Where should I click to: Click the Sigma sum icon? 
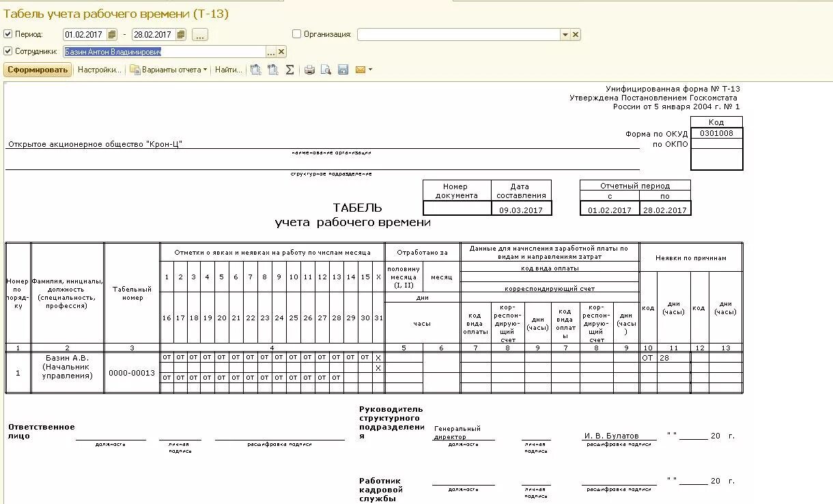click(x=290, y=70)
